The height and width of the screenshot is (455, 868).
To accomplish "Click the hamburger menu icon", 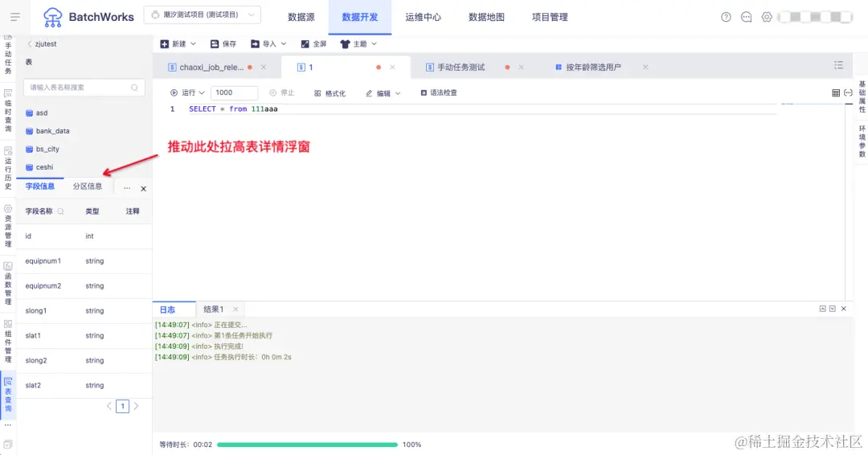I will (x=15, y=17).
